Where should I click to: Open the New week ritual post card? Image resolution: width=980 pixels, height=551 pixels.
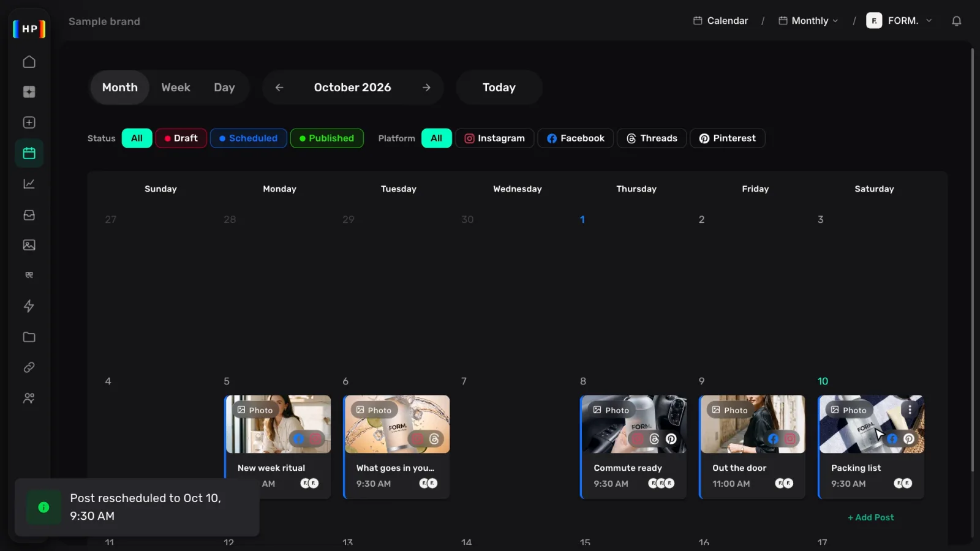point(278,446)
